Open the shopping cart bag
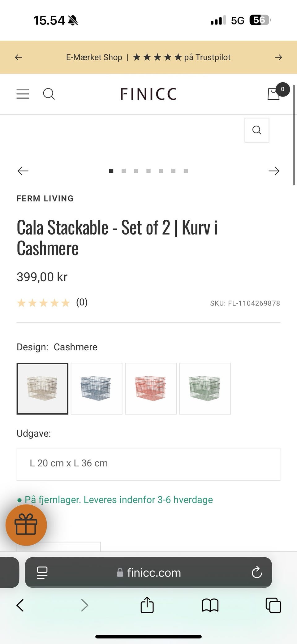This screenshot has height=644, width=297. click(x=274, y=94)
